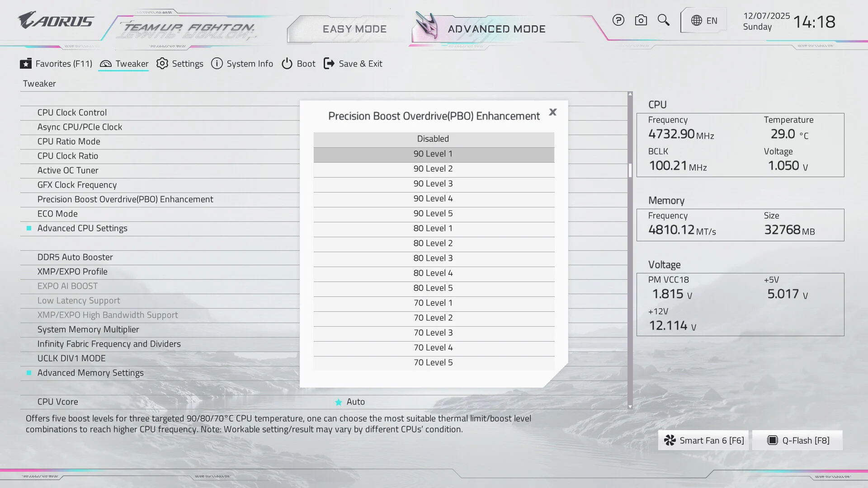Close the PBO Enhancement popup
868x488 pixels.
(x=552, y=112)
